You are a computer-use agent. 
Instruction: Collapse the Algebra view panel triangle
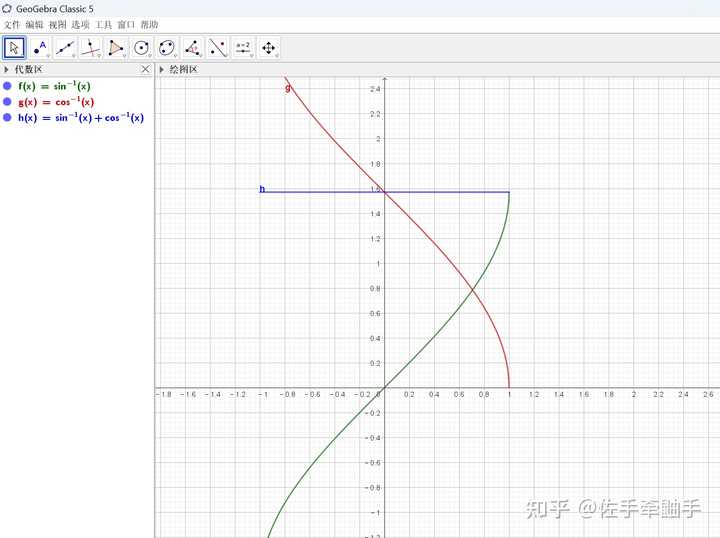tap(6, 69)
